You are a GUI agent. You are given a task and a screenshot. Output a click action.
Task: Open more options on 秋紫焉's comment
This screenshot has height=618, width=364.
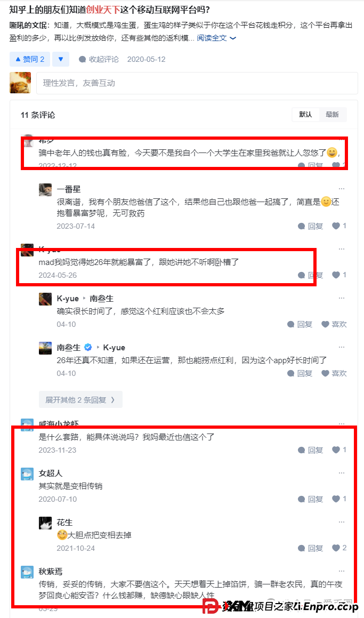click(342, 571)
